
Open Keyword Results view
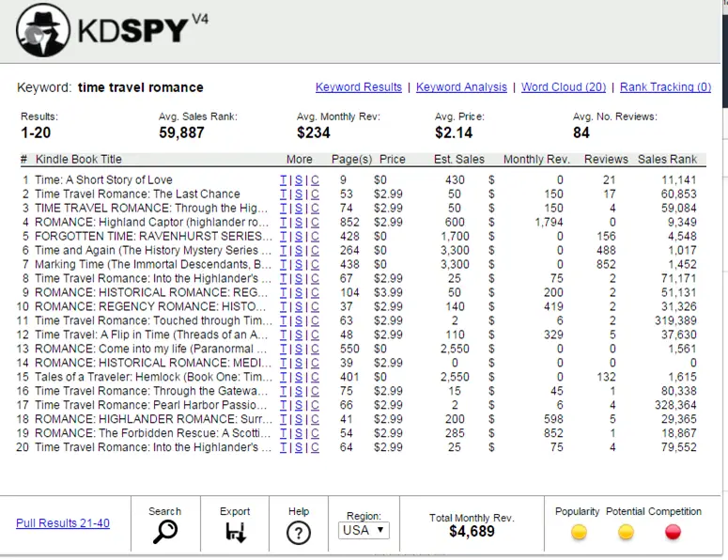coord(359,87)
